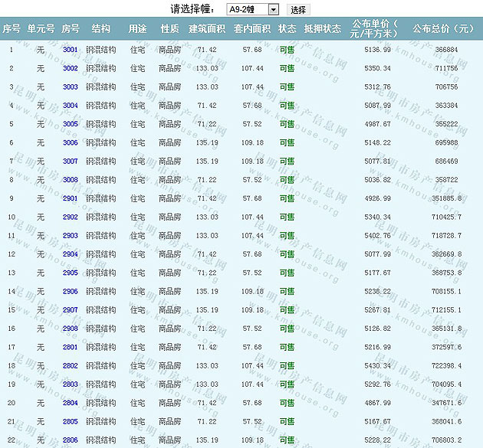Open room 3008 details link
The image size is (483, 448).
[x=71, y=180]
